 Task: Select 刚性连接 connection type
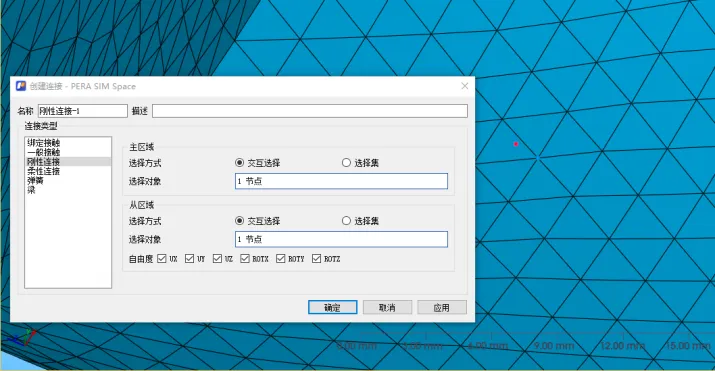coord(68,162)
